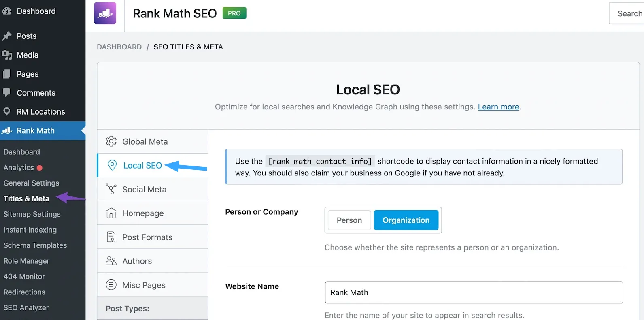This screenshot has width=644, height=320.
Task: Click the Posts pushpin icon
Action: pos(6,36)
